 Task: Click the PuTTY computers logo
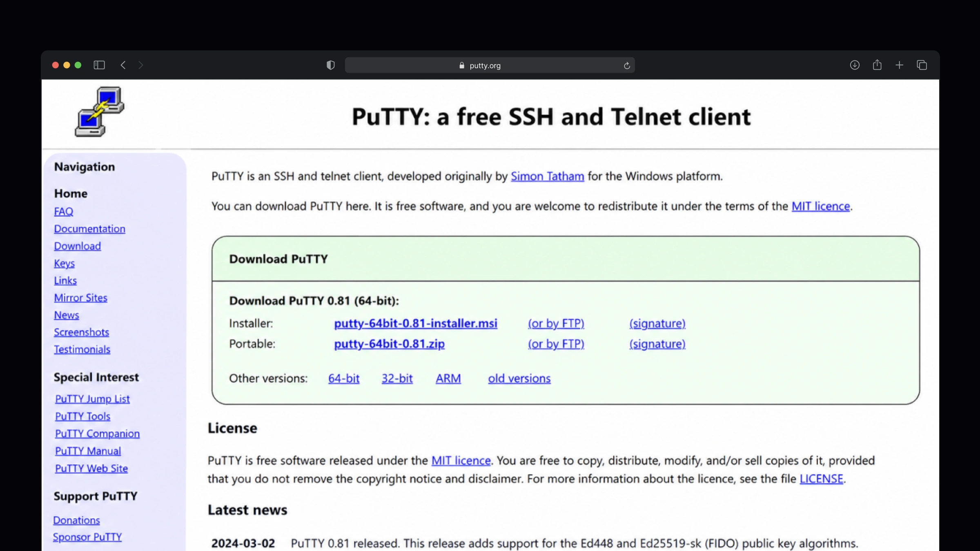pyautogui.click(x=100, y=111)
